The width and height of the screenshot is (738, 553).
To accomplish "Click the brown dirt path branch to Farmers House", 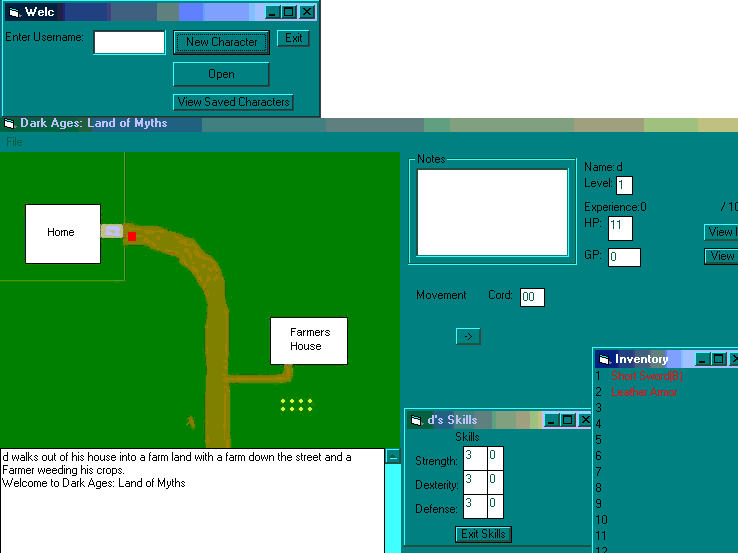I will [x=259, y=376].
